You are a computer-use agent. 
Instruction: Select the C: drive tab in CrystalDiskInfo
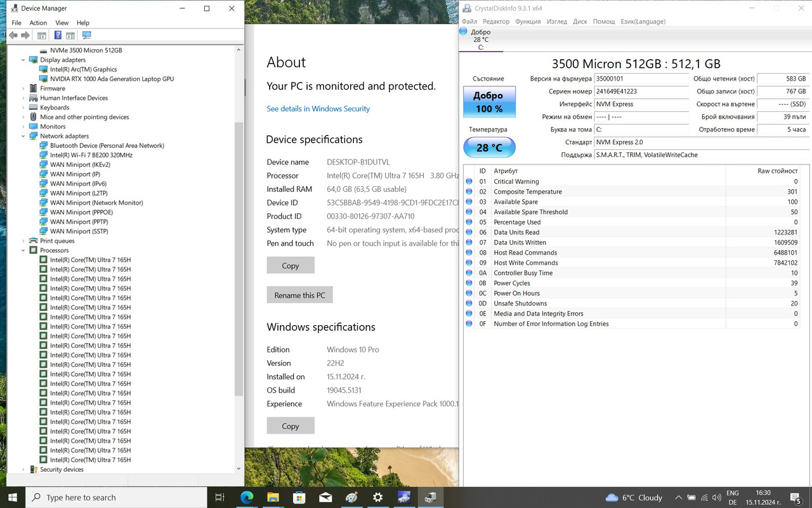coord(481,39)
